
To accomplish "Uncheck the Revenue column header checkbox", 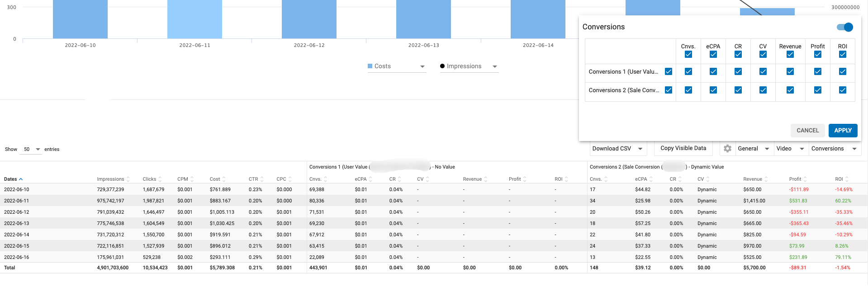I will coord(790,55).
